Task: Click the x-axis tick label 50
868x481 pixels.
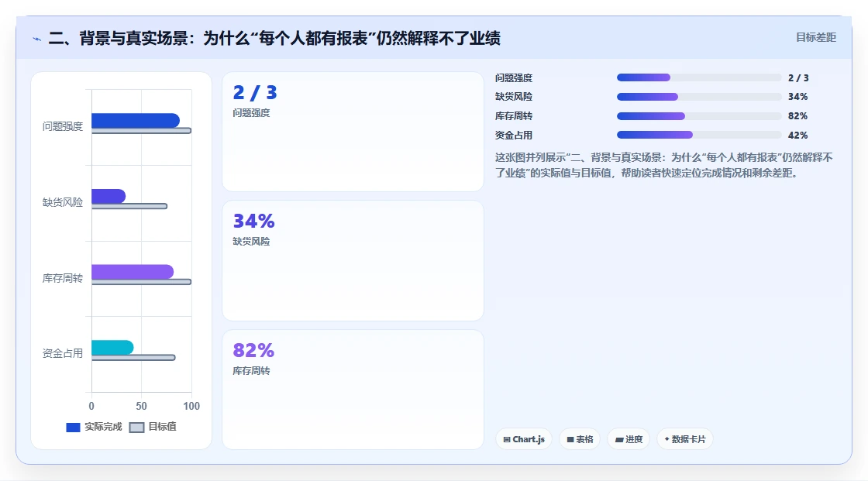Action: coord(142,407)
